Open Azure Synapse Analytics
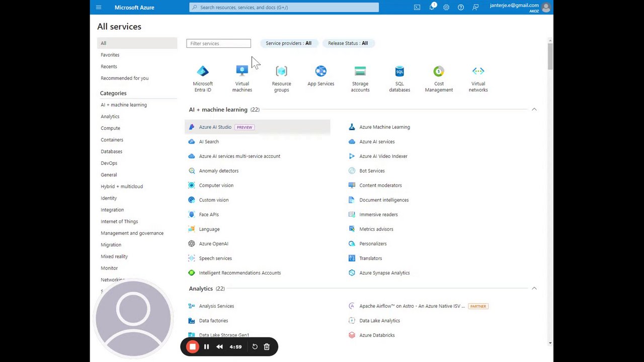 pyautogui.click(x=384, y=273)
